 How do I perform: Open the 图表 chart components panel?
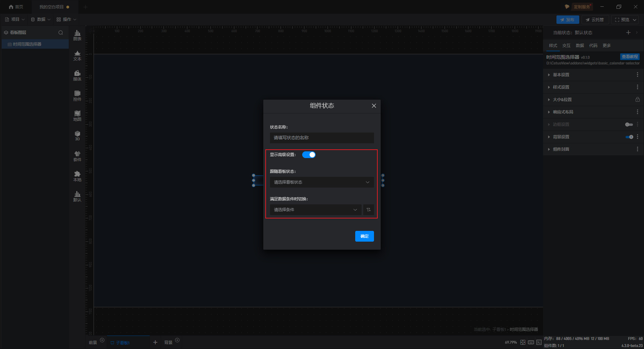pyautogui.click(x=77, y=35)
